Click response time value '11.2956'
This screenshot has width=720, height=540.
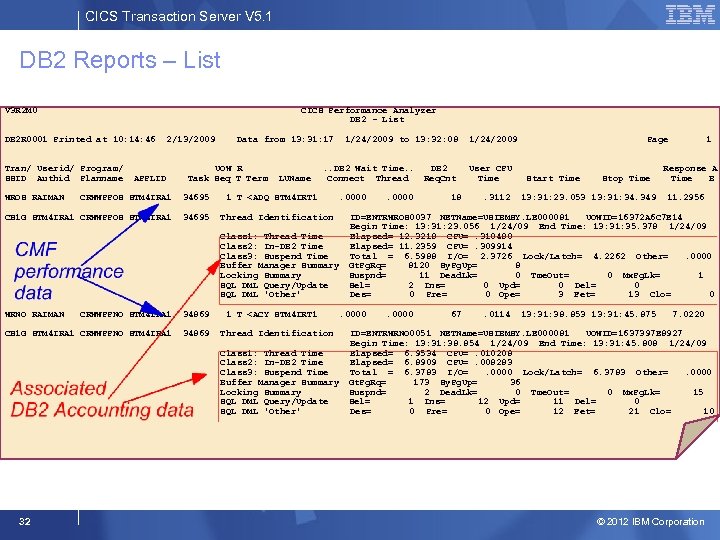(x=686, y=197)
